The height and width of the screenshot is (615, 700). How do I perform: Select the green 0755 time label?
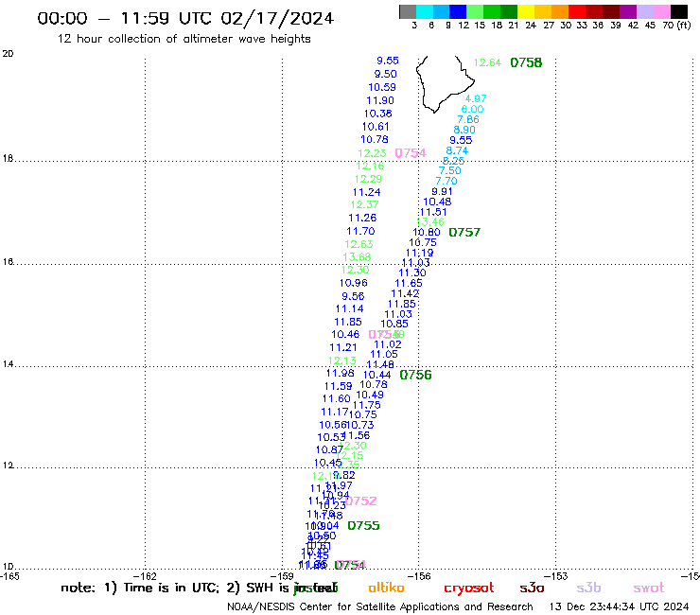pyautogui.click(x=363, y=526)
